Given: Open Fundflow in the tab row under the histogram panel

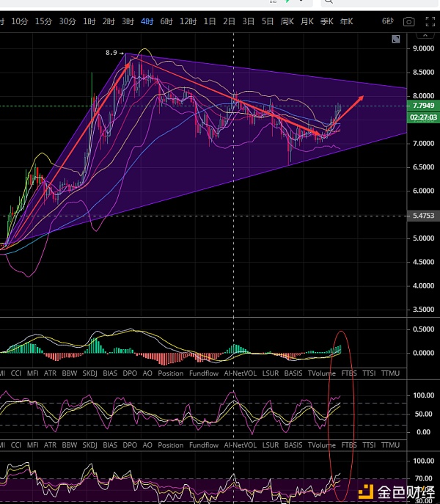Looking at the screenshot, I should 204,373.
